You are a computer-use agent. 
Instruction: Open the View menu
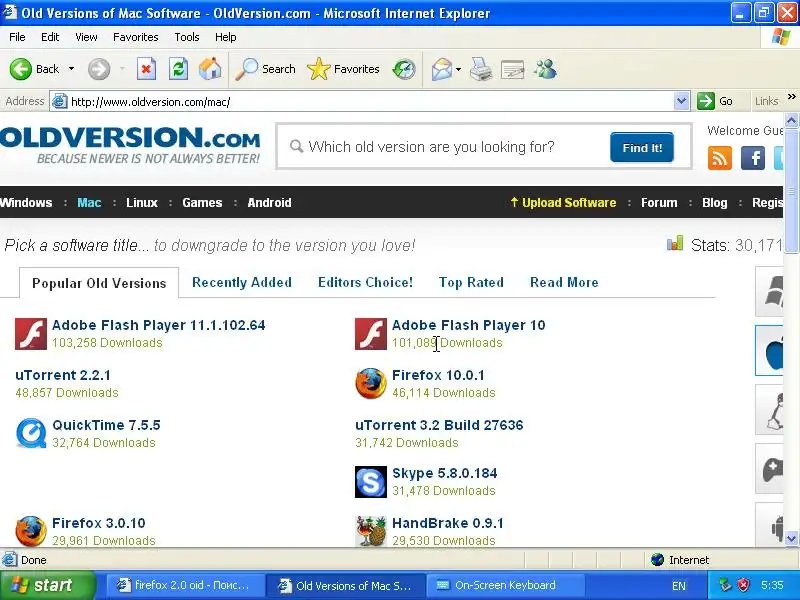click(x=86, y=37)
